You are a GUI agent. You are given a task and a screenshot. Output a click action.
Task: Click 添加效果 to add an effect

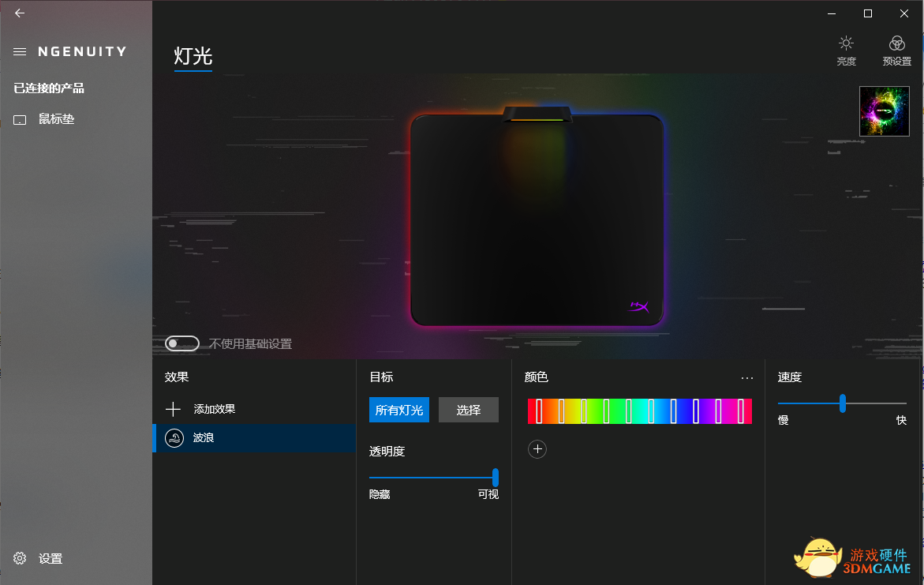point(215,409)
